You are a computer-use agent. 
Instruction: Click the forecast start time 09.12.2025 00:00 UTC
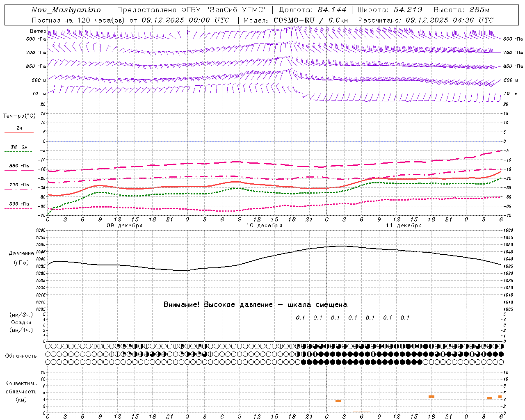pyautogui.click(x=186, y=20)
